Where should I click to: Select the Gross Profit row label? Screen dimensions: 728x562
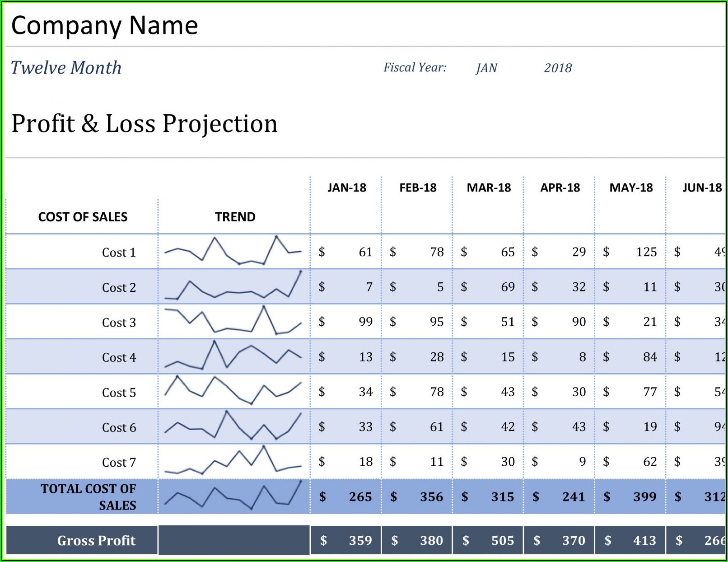96,540
